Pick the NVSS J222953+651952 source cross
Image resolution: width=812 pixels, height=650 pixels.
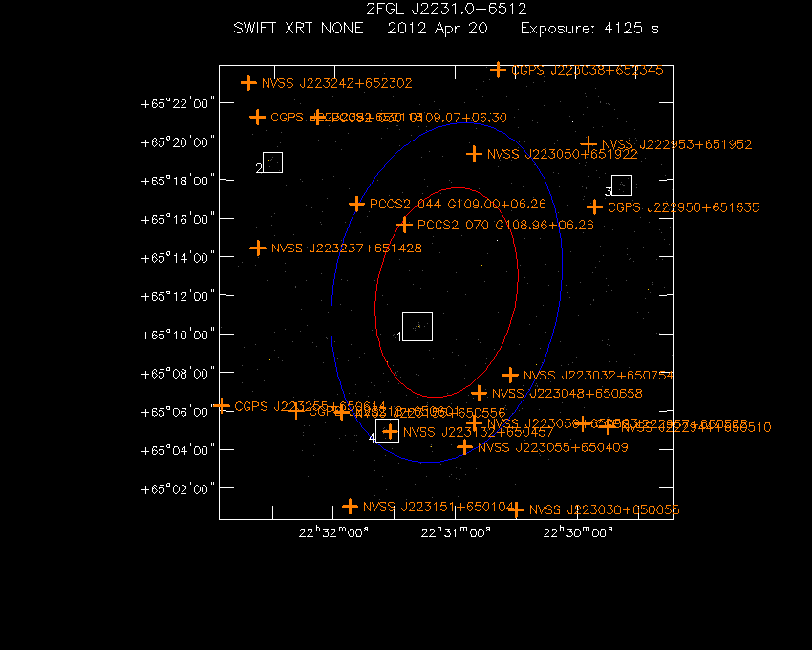(x=588, y=143)
